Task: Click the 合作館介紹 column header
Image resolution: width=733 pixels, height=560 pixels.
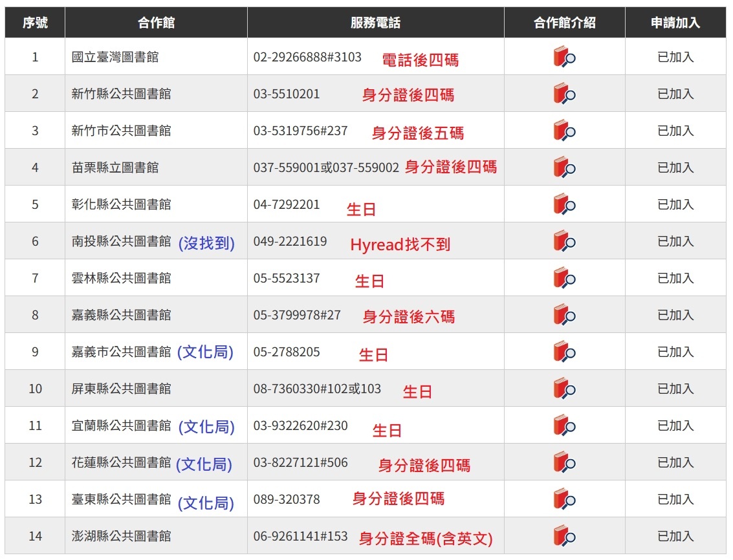Action: click(x=564, y=23)
